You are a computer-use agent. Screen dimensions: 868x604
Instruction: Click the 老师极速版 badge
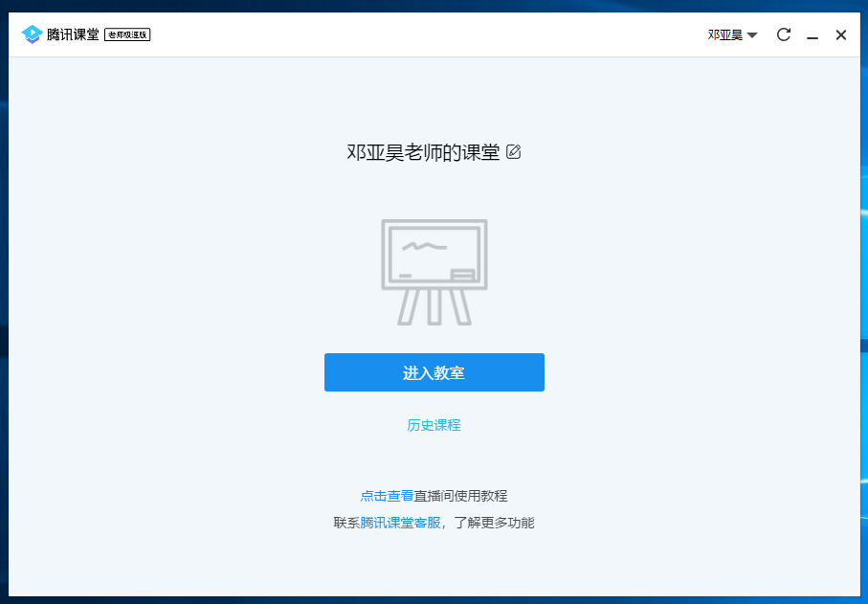127,35
